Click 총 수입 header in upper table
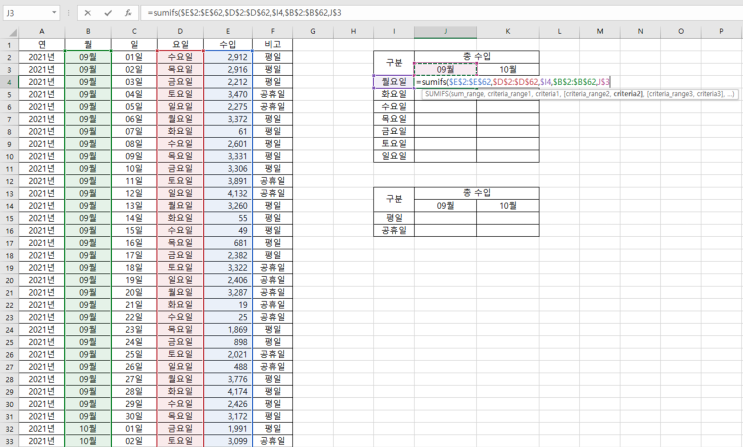 pyautogui.click(x=477, y=57)
